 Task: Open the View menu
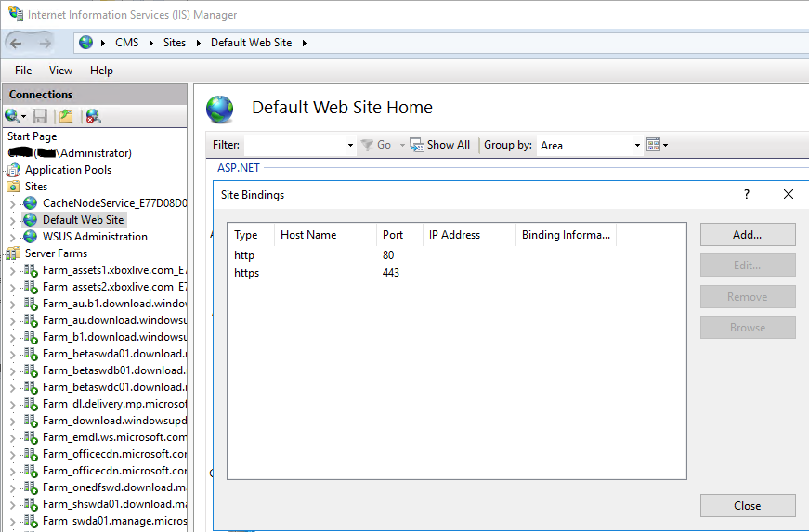click(x=60, y=71)
